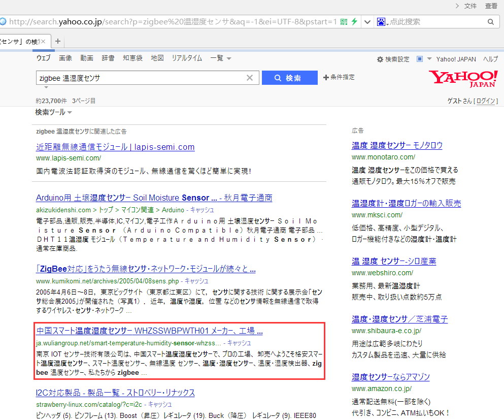Click the magnifier icon in browser search box
The image size is (504, 420).
(490, 22)
